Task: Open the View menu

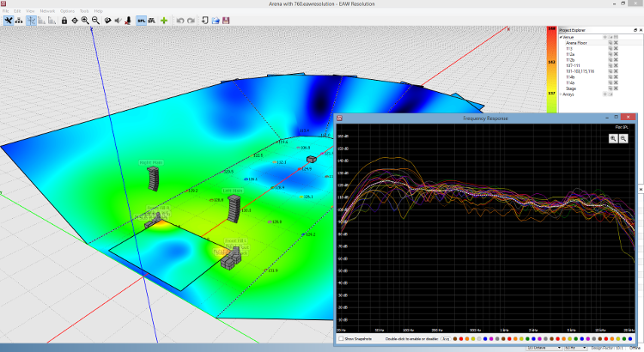Action: click(30, 11)
